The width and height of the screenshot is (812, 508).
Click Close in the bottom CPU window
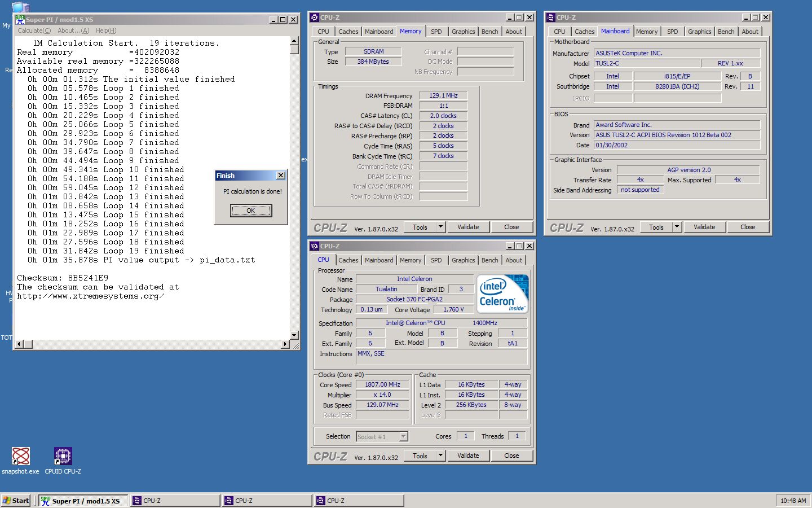pos(511,456)
